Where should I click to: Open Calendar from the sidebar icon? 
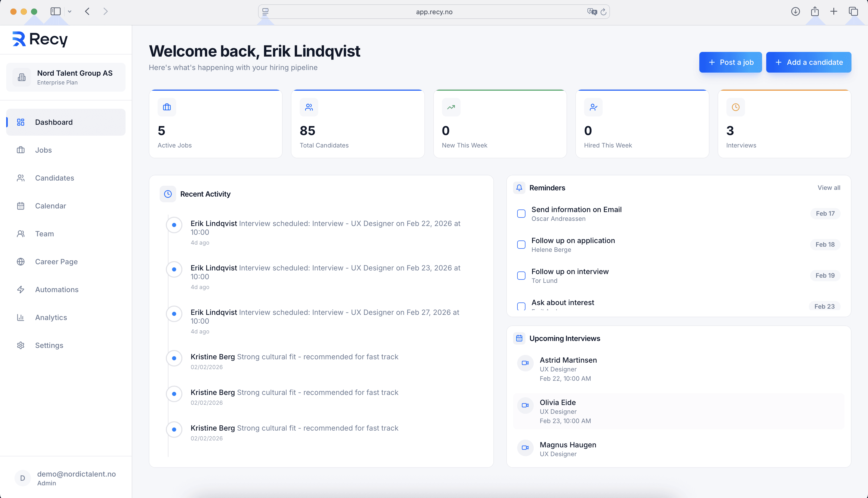[21, 206]
